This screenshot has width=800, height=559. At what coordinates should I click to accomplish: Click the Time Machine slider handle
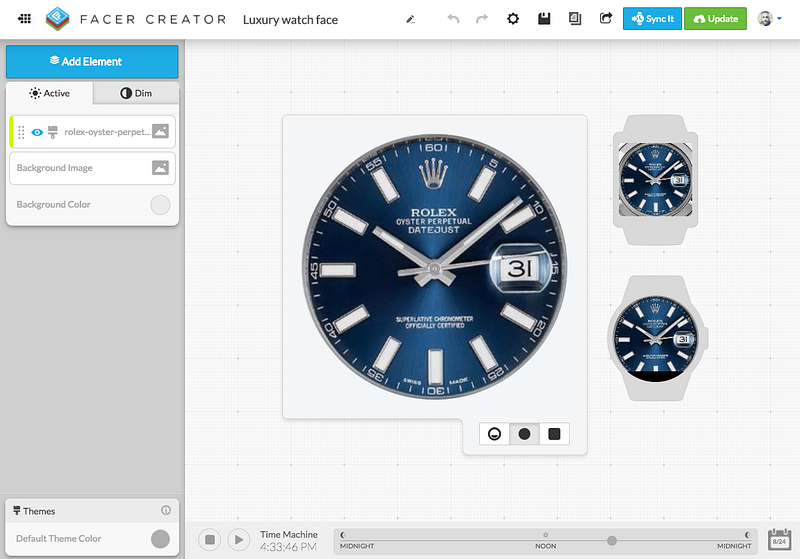pyautogui.click(x=611, y=541)
